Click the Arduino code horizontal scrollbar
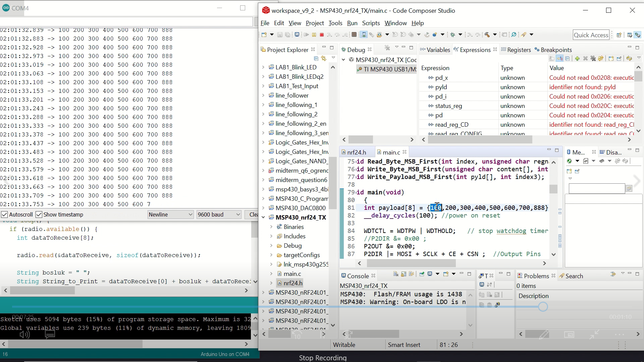This screenshot has height=362, width=644. (x=126, y=291)
